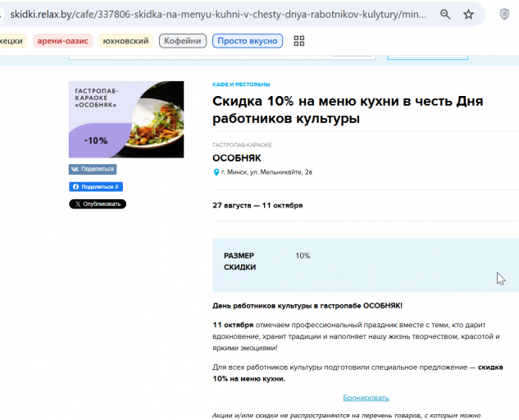519x420 pixels.
Task: Click the address г. Минск, ул. Мельникайте, 2а
Action: pos(266,172)
